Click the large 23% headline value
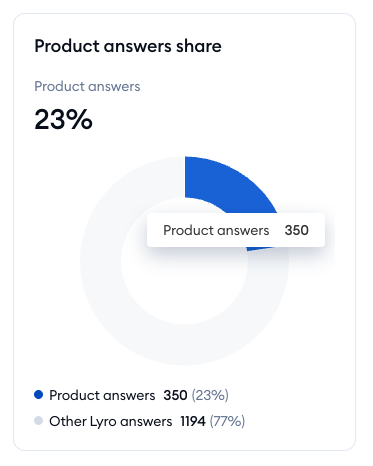The width and height of the screenshot is (373, 466). (63, 119)
